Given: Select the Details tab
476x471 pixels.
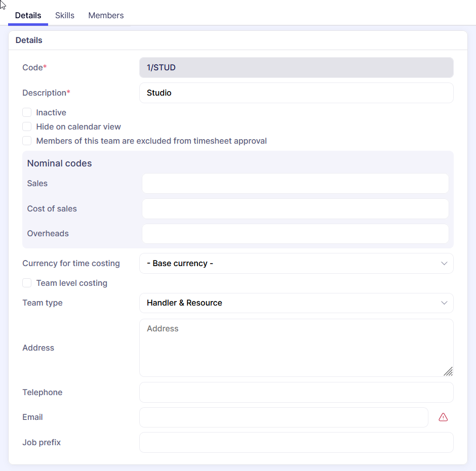Looking at the screenshot, I should click(x=28, y=15).
